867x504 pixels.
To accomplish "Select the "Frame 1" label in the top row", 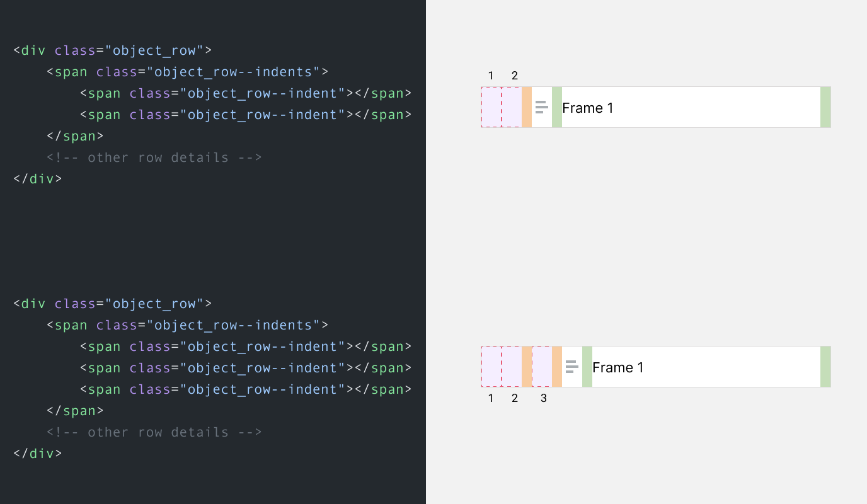I will point(587,108).
